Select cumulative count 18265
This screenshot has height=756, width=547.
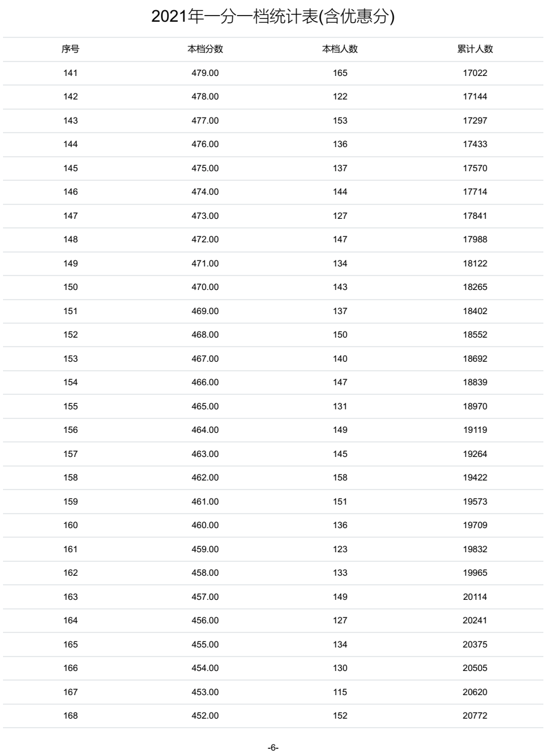475,288
